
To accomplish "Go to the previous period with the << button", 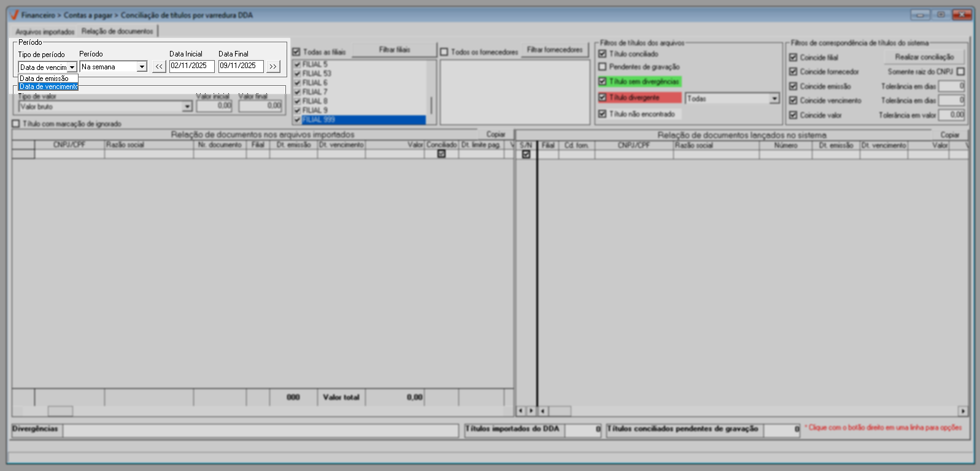I will coord(159,66).
